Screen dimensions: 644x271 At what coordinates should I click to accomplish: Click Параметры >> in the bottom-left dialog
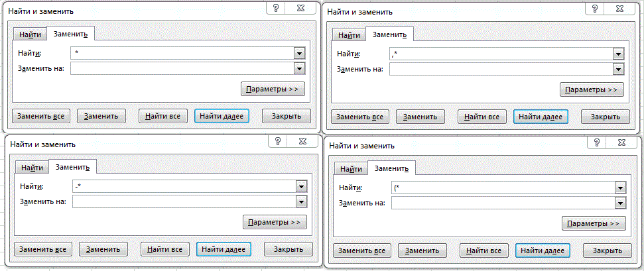pyautogui.click(x=275, y=222)
